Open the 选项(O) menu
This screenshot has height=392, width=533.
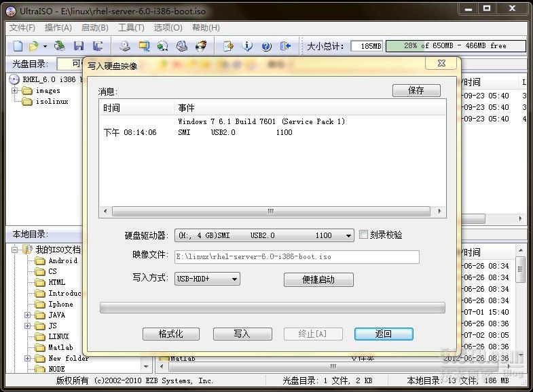[168, 28]
